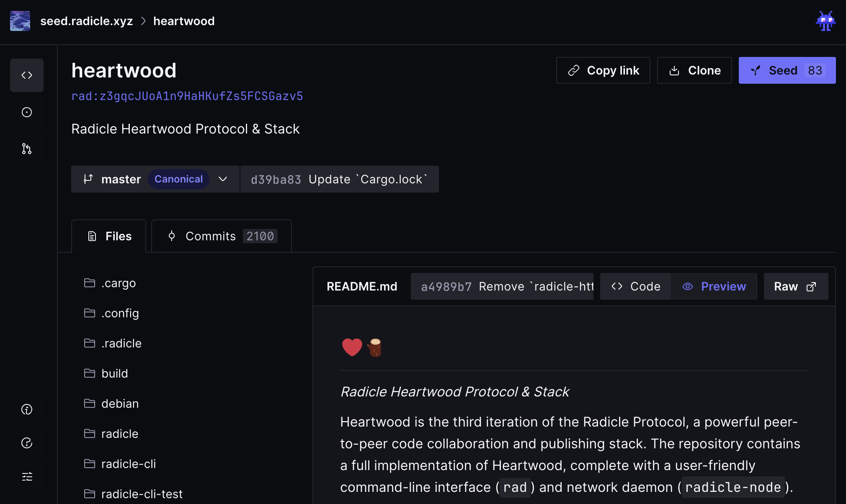
Task: Click the branch icon next to master
Action: point(88,179)
